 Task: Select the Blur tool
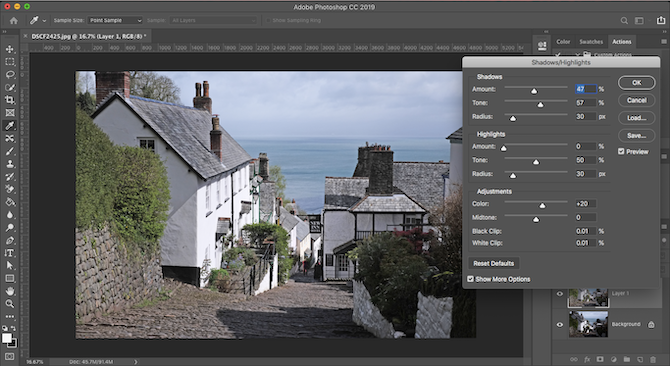point(9,215)
